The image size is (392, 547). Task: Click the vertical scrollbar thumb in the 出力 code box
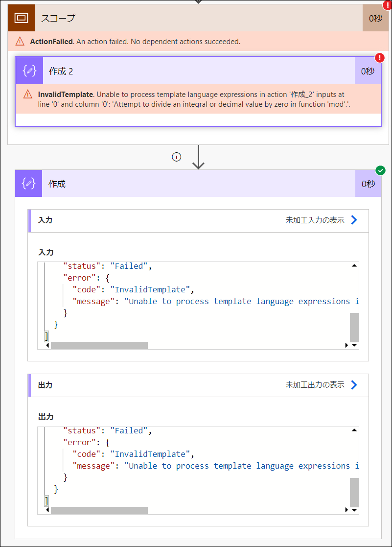click(354, 492)
